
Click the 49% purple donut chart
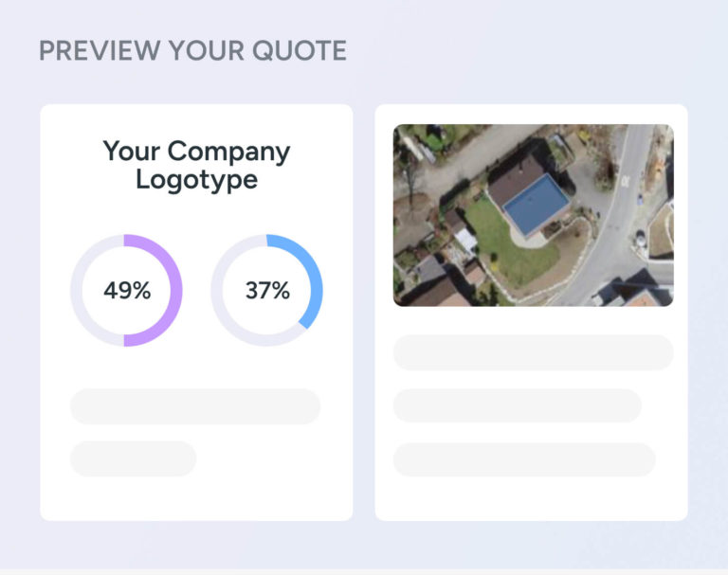(x=126, y=291)
